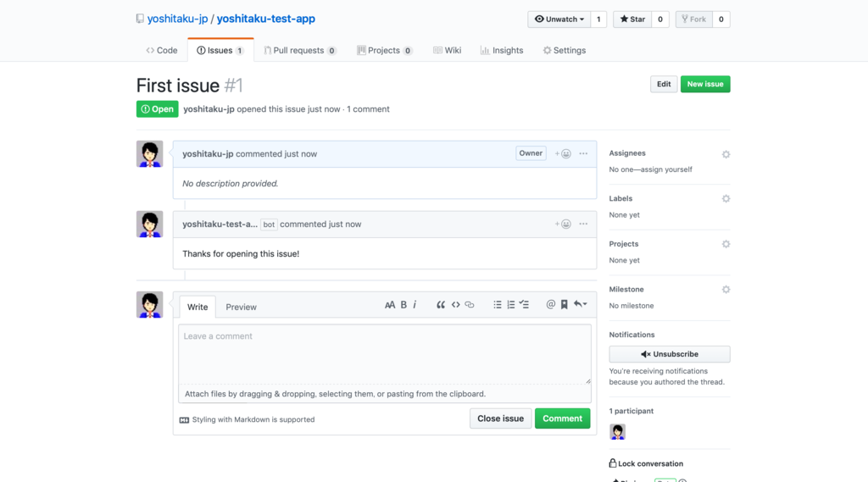Click the Edit issue title button
The width and height of the screenshot is (868, 482).
pos(664,84)
